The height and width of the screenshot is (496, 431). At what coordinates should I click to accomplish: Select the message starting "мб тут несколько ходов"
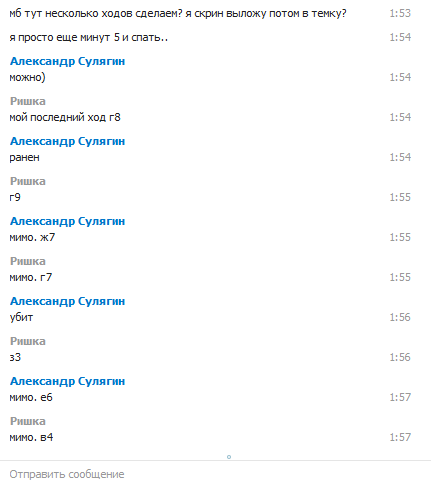click(178, 14)
